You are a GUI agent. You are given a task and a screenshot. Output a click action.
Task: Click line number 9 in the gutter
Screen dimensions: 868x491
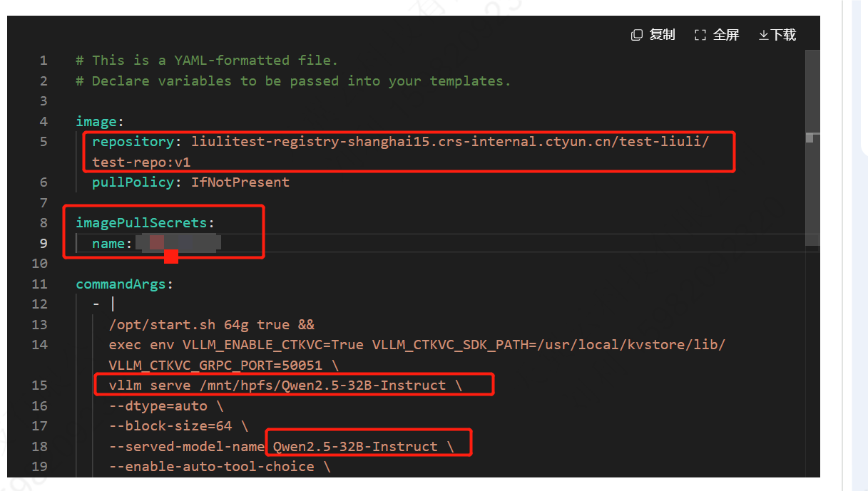click(44, 243)
